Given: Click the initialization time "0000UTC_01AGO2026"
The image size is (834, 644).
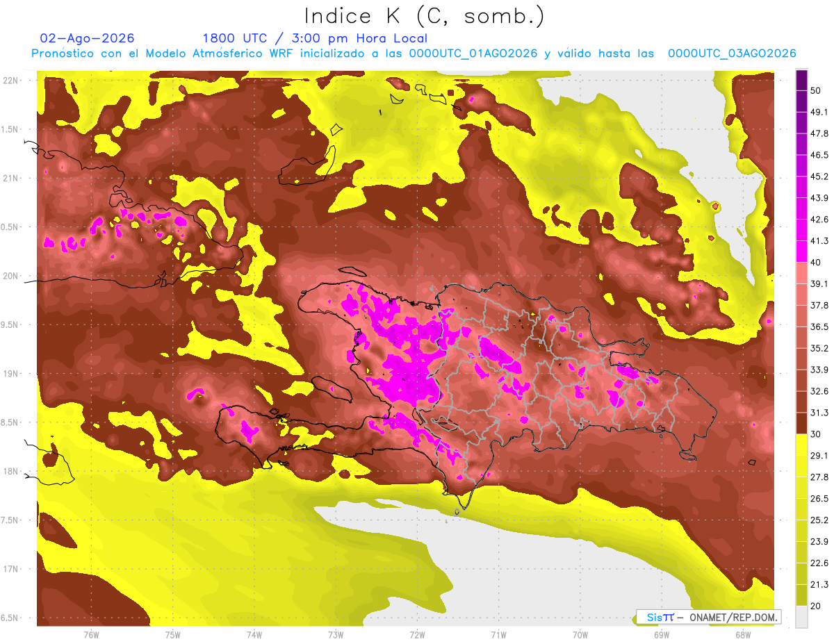Looking at the screenshot, I should click(x=473, y=53).
